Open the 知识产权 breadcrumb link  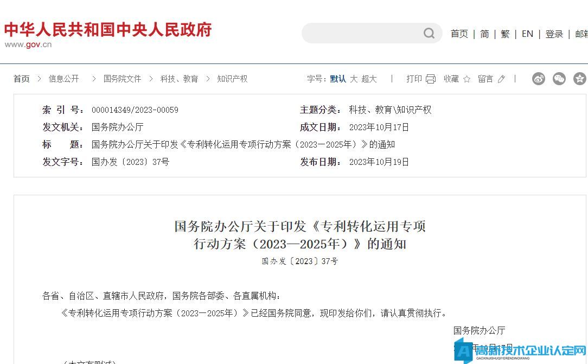[x=233, y=79]
